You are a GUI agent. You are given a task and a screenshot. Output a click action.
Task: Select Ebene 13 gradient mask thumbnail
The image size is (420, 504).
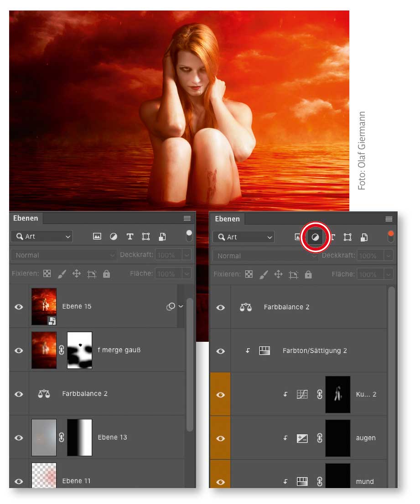pos(79,437)
